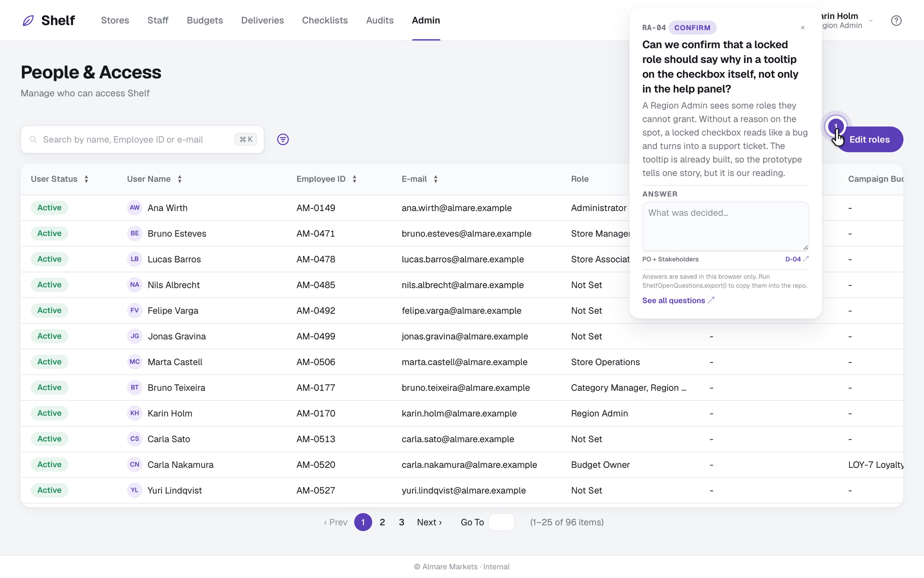Screen dimensions: 924x578
Task: Click the LOY-7 Loyalty campaign cell
Action: (875, 465)
